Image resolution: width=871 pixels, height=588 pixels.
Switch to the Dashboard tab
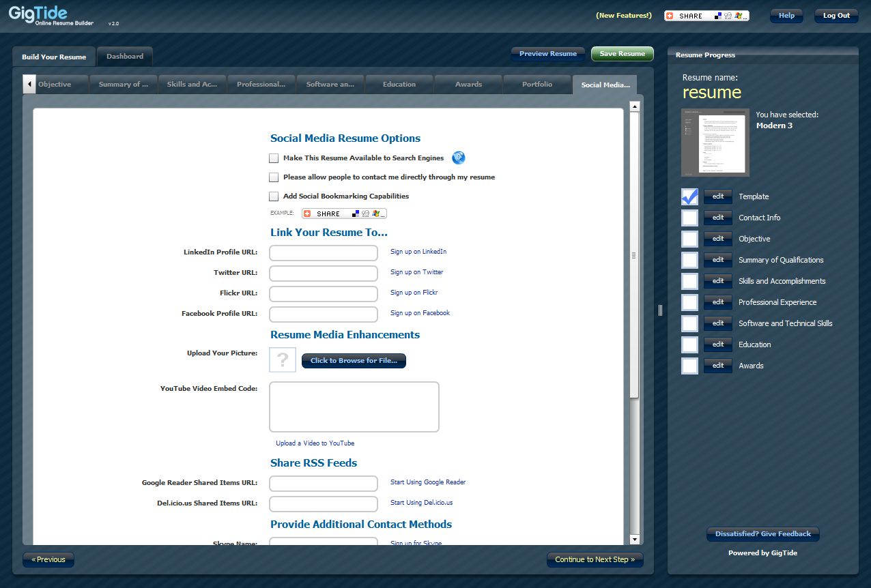click(x=125, y=56)
